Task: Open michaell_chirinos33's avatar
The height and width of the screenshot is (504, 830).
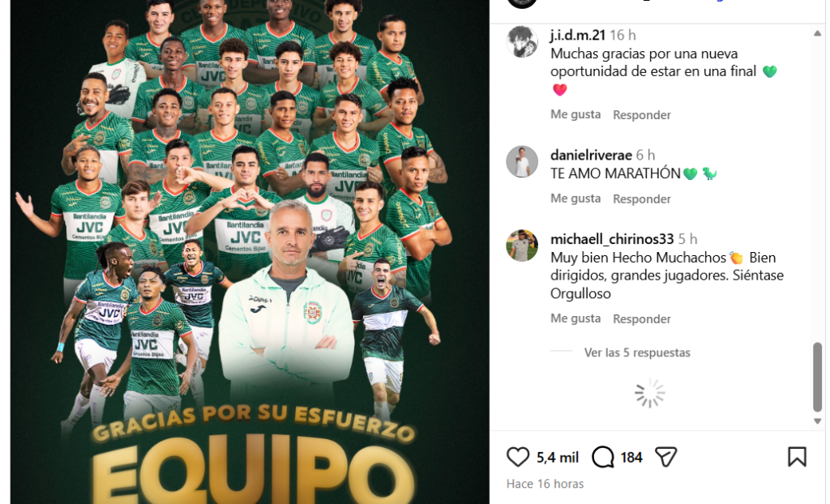Action: click(522, 246)
